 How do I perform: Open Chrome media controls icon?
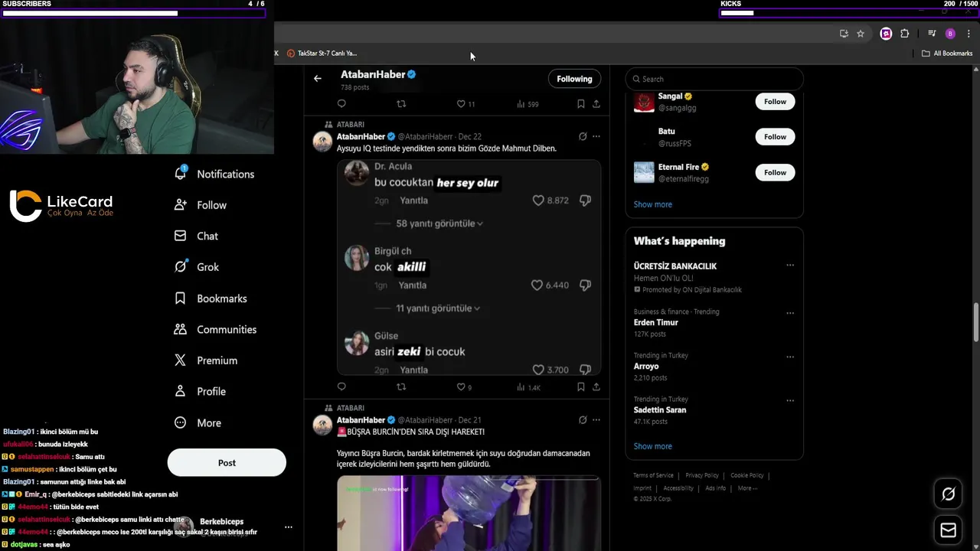[932, 34]
